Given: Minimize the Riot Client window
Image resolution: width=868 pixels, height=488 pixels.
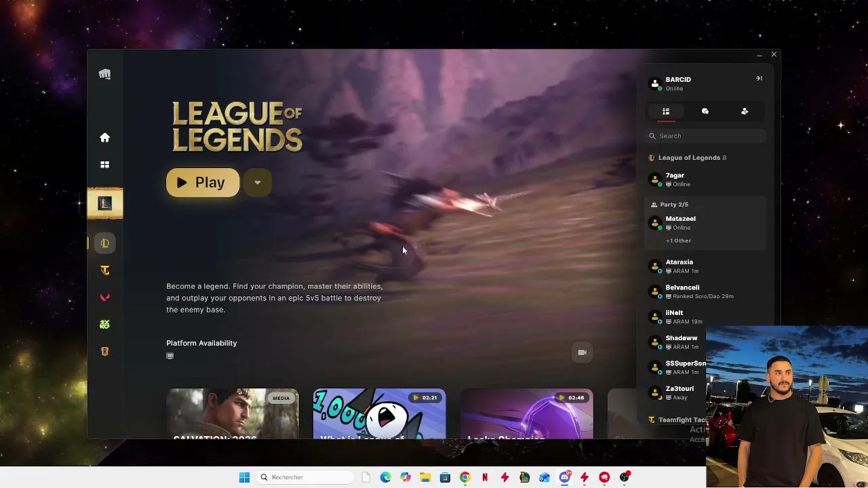Looking at the screenshot, I should tap(759, 55).
